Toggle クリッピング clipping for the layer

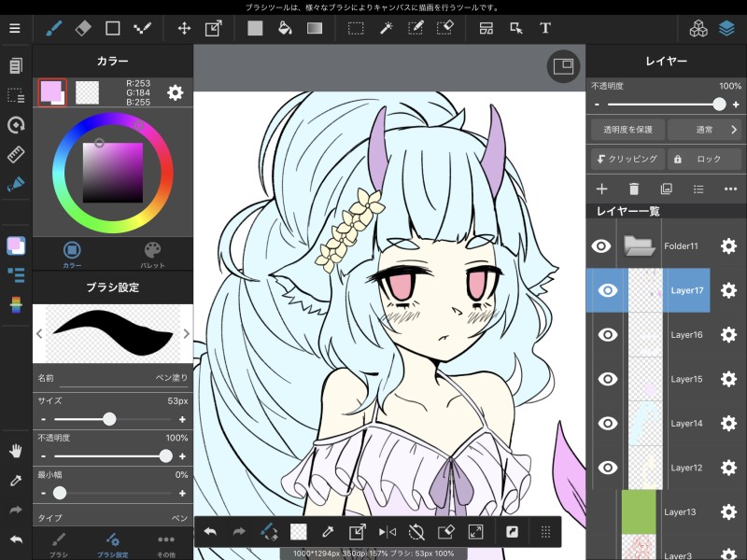(627, 159)
